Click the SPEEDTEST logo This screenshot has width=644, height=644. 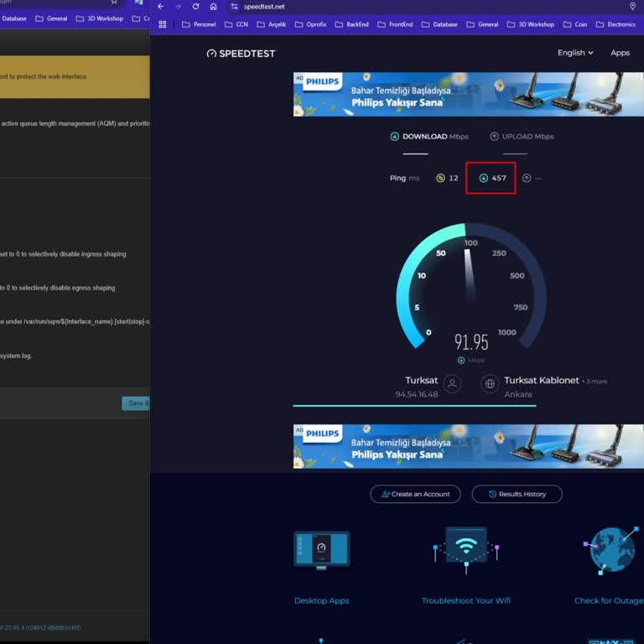[241, 54]
